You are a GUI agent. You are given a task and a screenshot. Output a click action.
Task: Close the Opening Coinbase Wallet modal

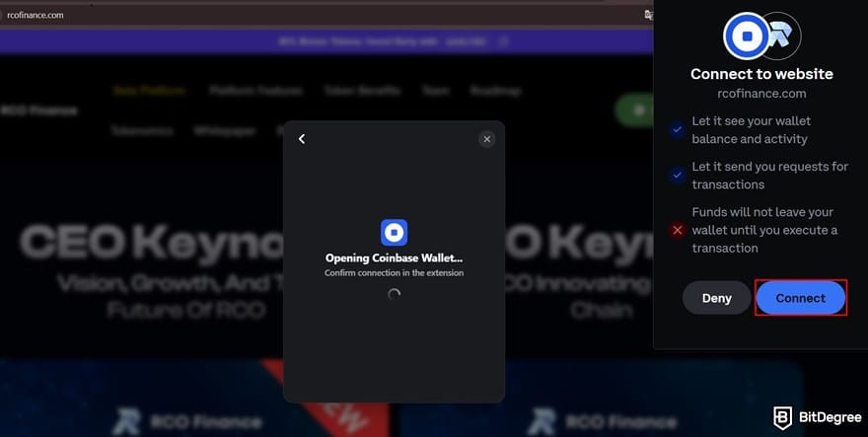[486, 139]
